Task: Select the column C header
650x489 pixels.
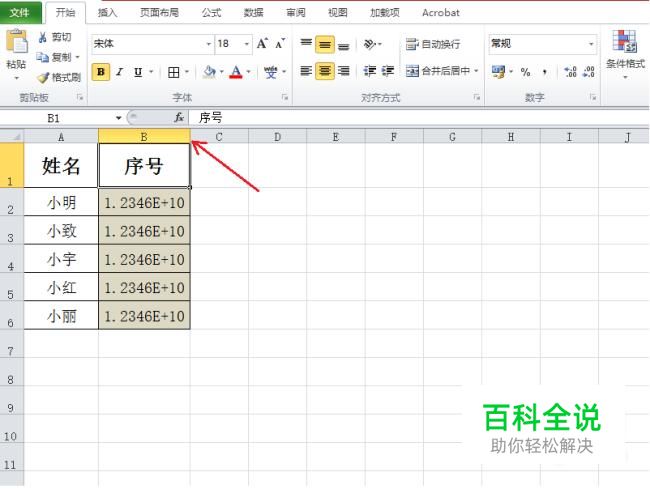Action: click(x=219, y=136)
